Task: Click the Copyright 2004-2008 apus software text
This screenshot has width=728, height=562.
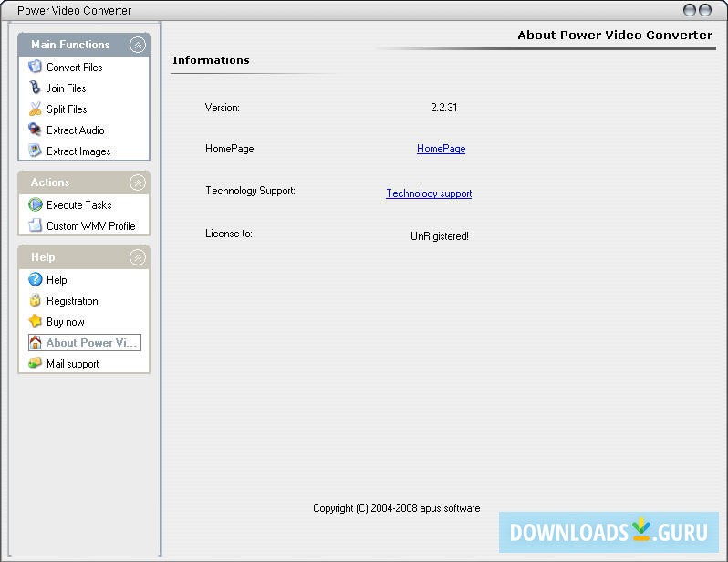Action: click(397, 508)
